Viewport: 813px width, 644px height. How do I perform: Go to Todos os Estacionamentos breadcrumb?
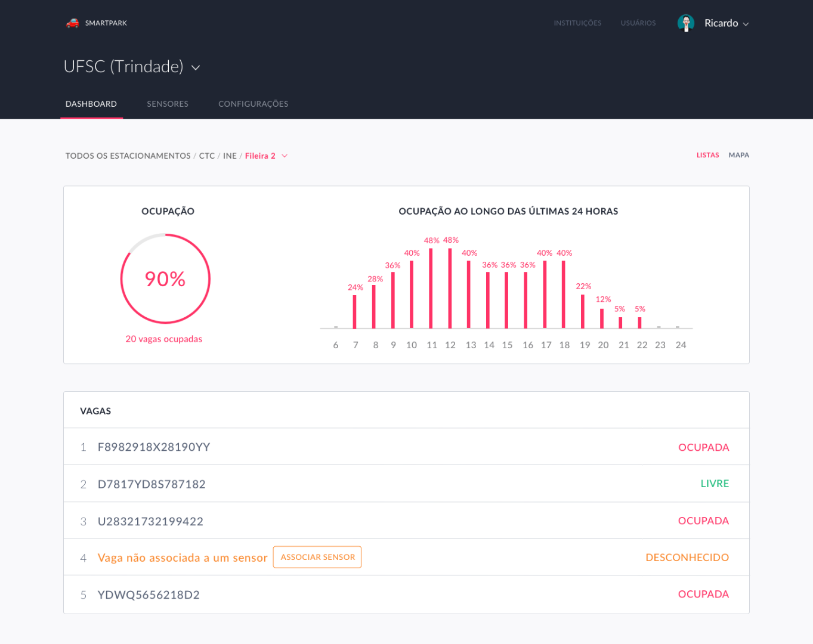(x=128, y=156)
